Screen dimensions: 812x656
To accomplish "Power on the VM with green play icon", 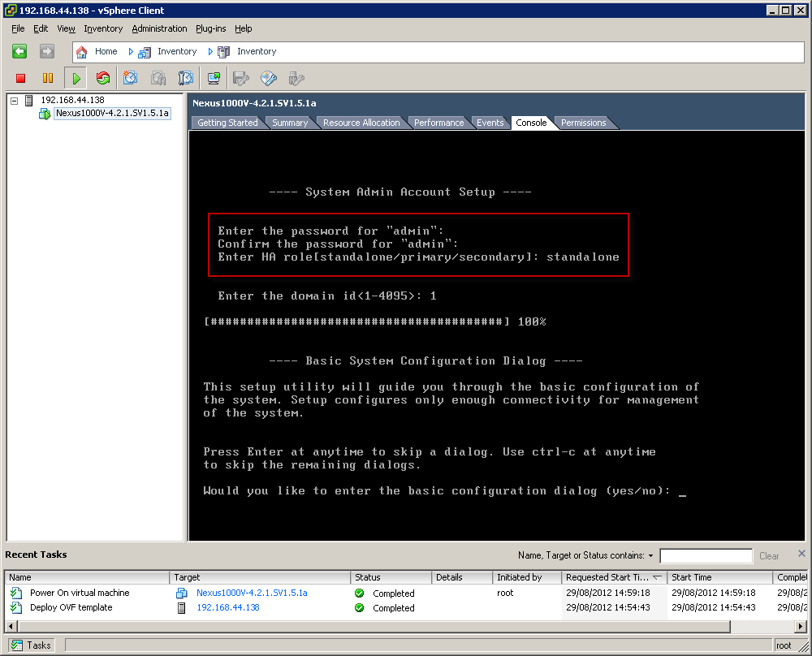I will click(76, 78).
